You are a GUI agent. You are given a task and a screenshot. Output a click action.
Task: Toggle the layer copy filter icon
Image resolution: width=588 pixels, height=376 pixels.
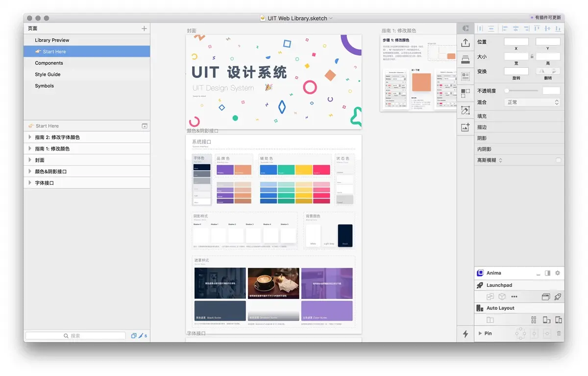(134, 336)
